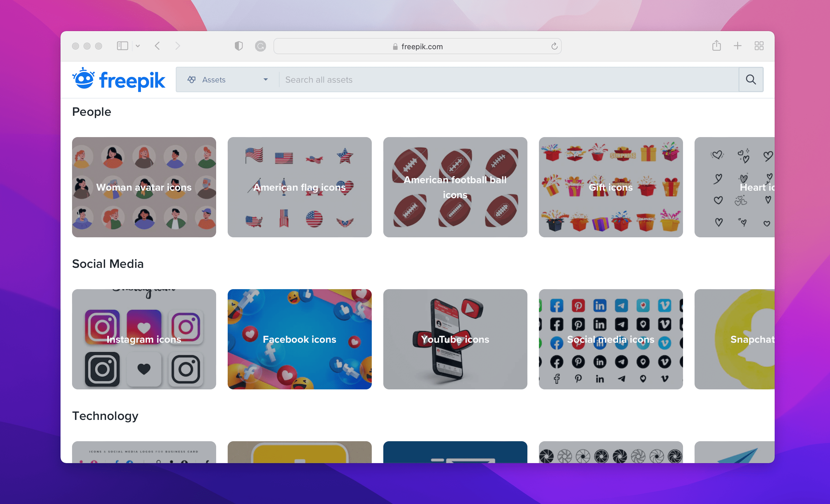The image size is (830, 504).
Task: Click the Safari window close button
Action: click(x=76, y=46)
